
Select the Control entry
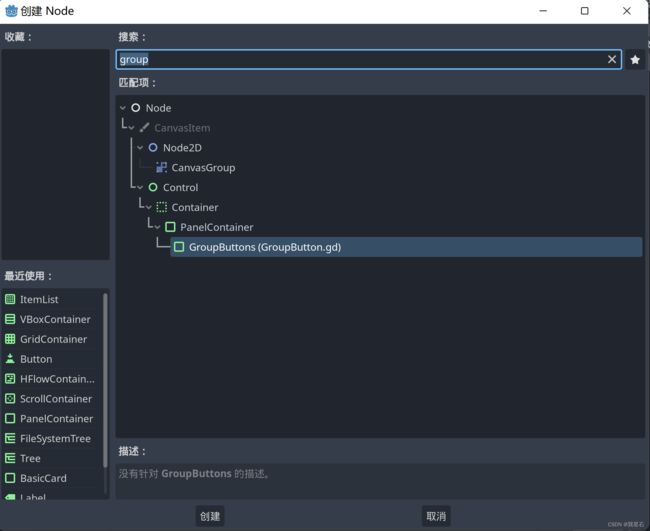click(180, 187)
